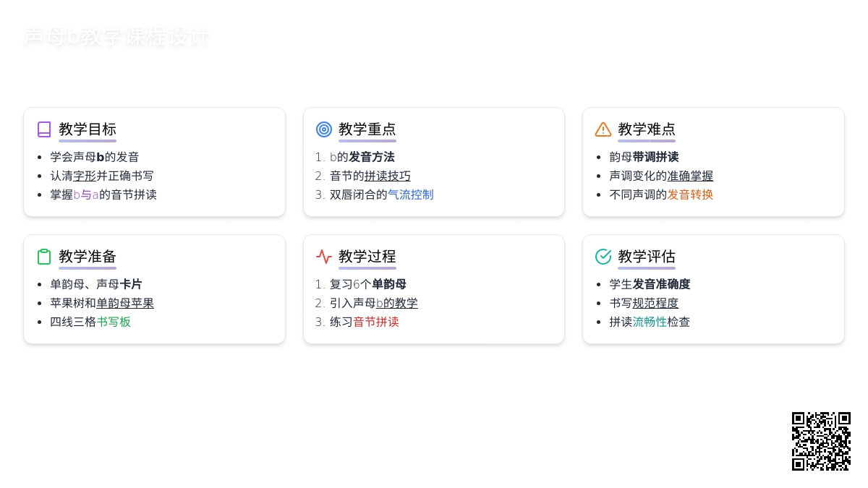Click the 教学准备 heading text
This screenshot has width=868, height=488.
(88, 257)
